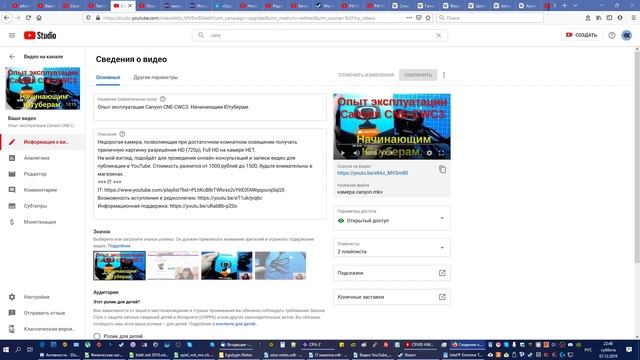Select the Ролик для детей radio button
Image resolution: width=640 pixels, height=360 pixels.
[x=97, y=336]
